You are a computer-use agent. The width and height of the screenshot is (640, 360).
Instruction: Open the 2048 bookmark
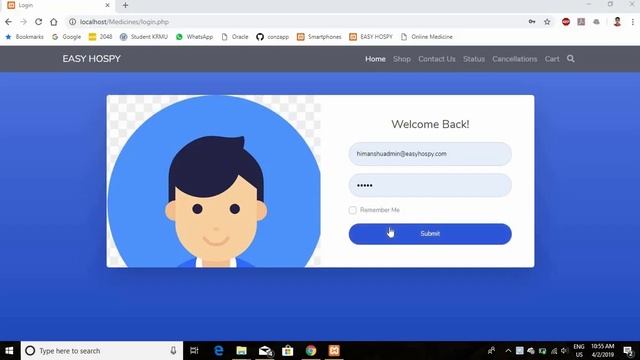pyautogui.click(x=100, y=37)
